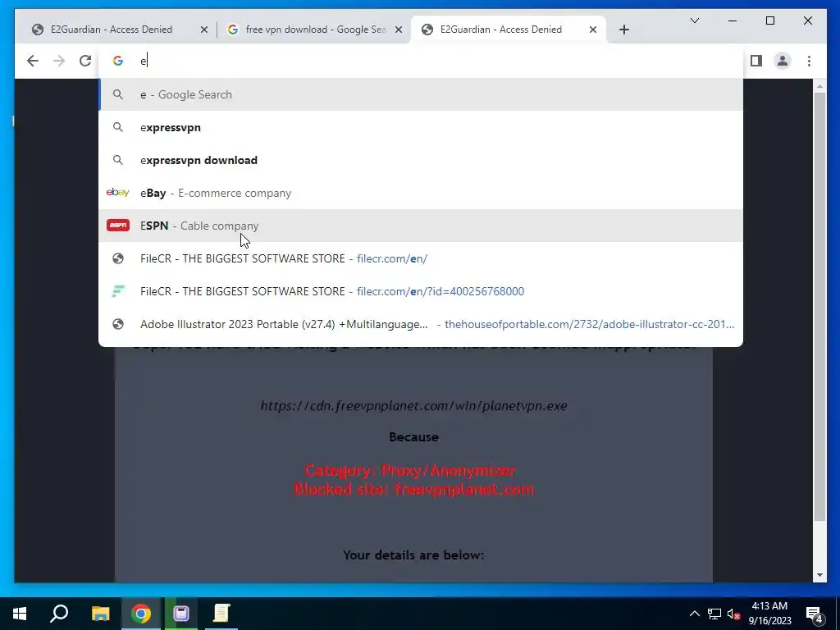Click the page scrollbar up arrow

(819, 85)
